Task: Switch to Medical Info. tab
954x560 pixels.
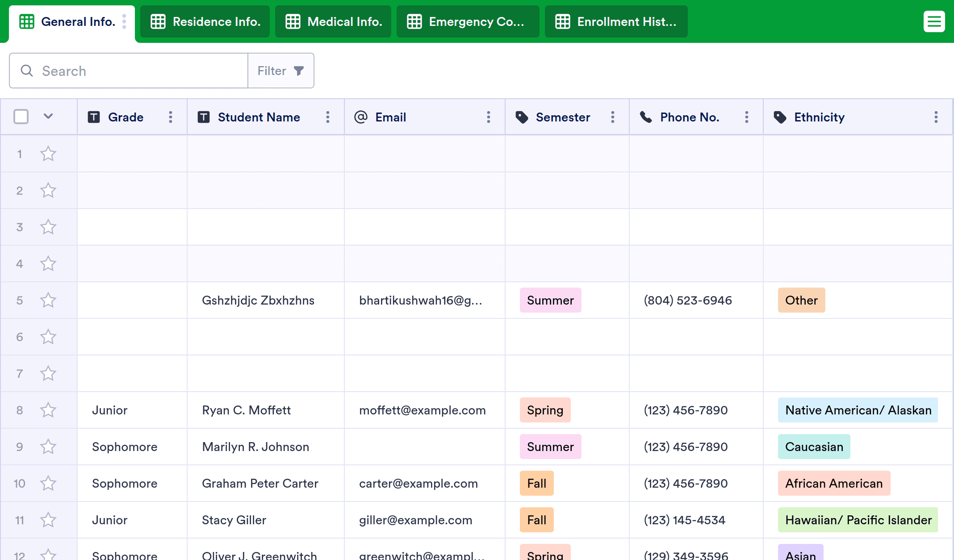Action: pyautogui.click(x=333, y=21)
